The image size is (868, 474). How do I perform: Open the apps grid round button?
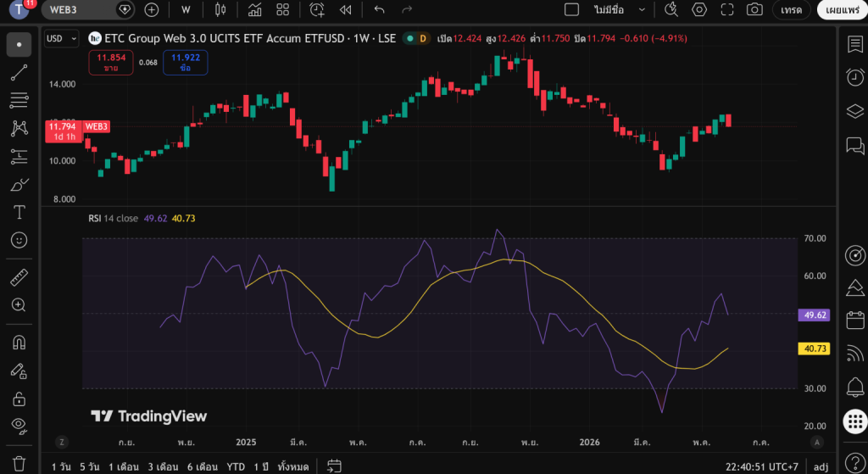click(854, 421)
